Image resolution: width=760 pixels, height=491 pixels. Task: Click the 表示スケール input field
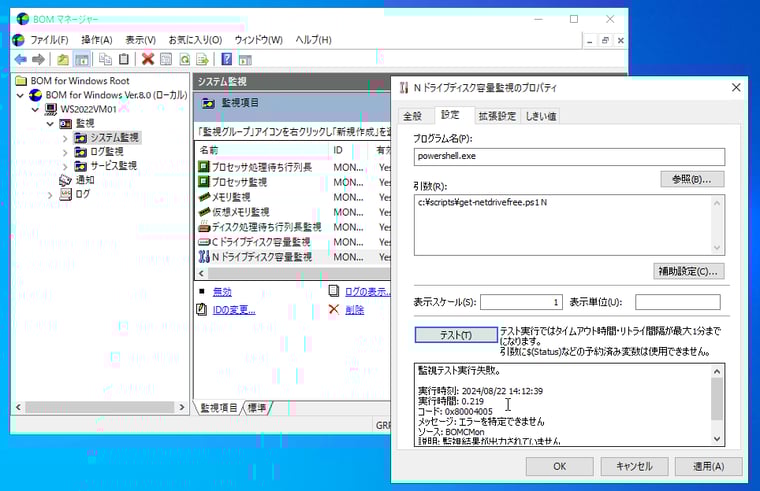(521, 302)
